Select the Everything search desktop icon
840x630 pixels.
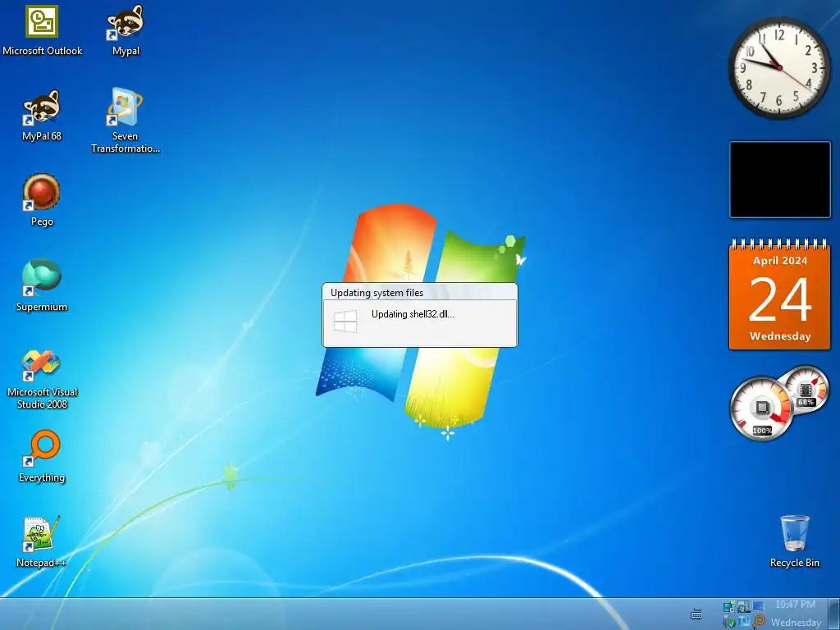coord(42,456)
